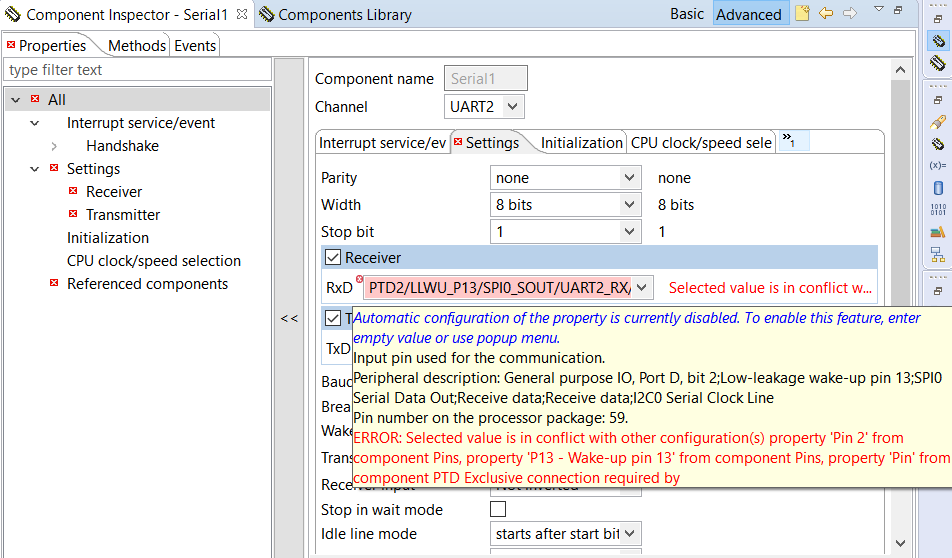Viewport: 952px width, 558px height.
Task: Click the Component name field Serial1
Action: [486, 78]
